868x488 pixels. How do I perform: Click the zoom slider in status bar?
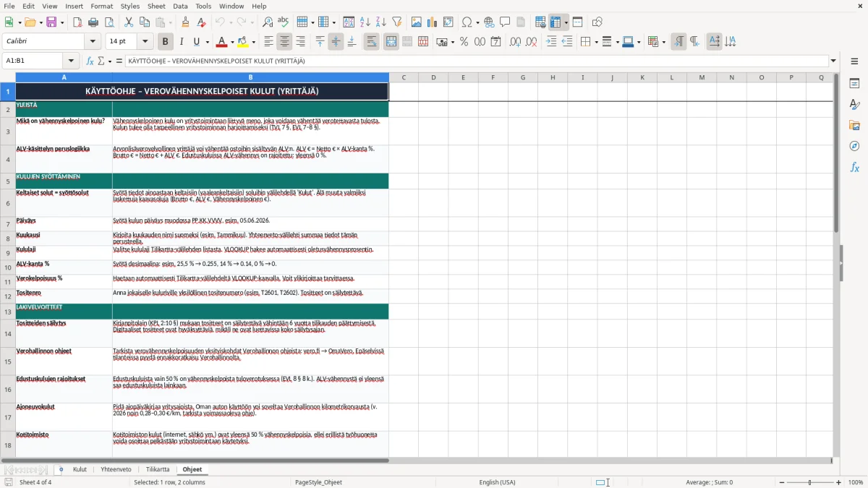coord(809,482)
